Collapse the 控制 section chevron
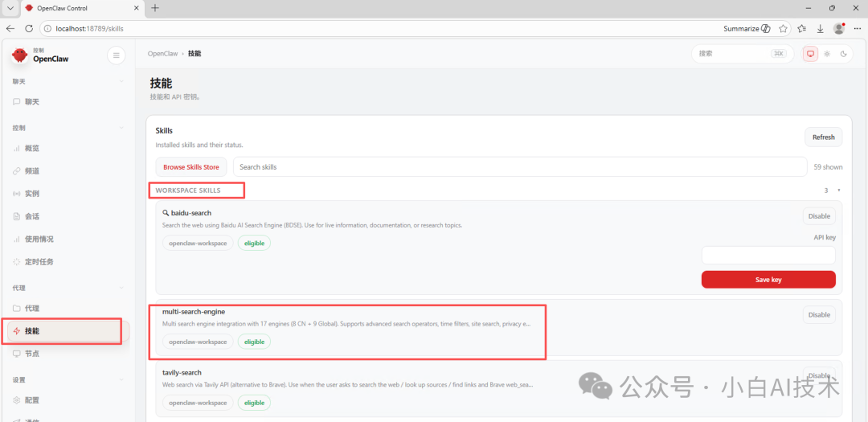 tap(121, 128)
